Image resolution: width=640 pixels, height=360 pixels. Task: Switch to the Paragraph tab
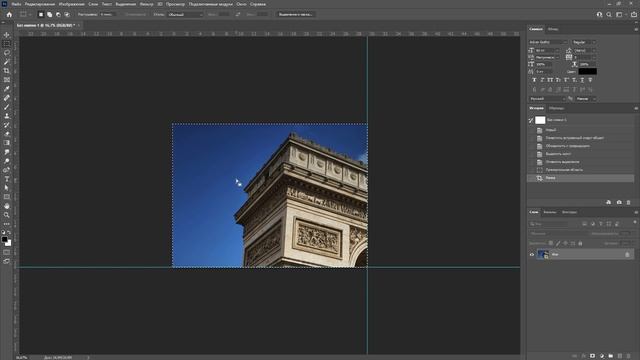pos(553,29)
